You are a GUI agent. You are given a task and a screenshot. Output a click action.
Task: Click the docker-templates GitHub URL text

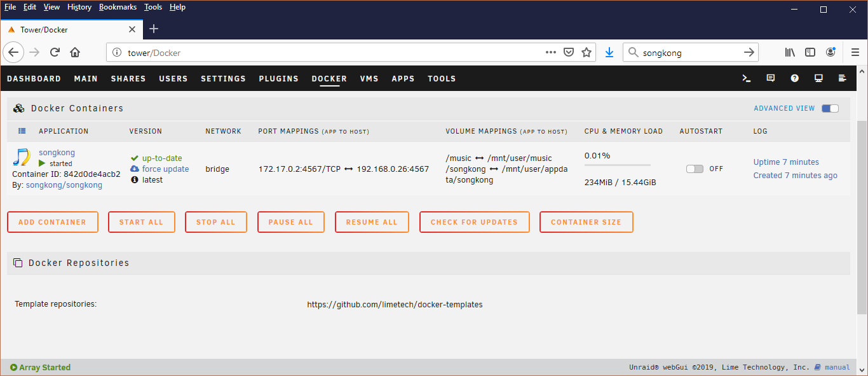(395, 305)
